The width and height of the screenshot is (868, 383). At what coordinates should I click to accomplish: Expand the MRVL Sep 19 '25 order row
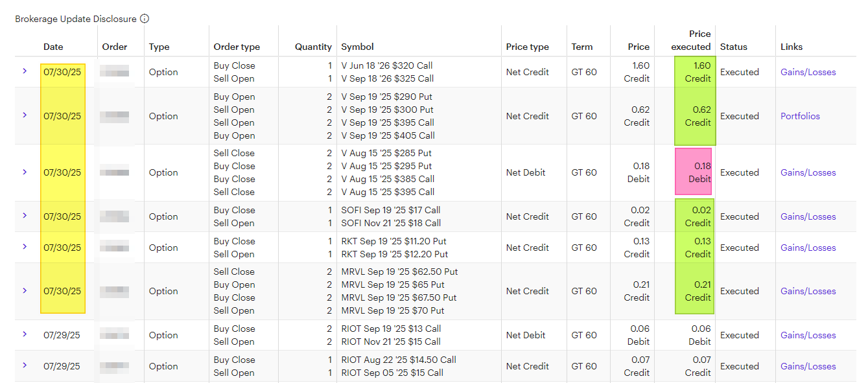click(x=25, y=290)
